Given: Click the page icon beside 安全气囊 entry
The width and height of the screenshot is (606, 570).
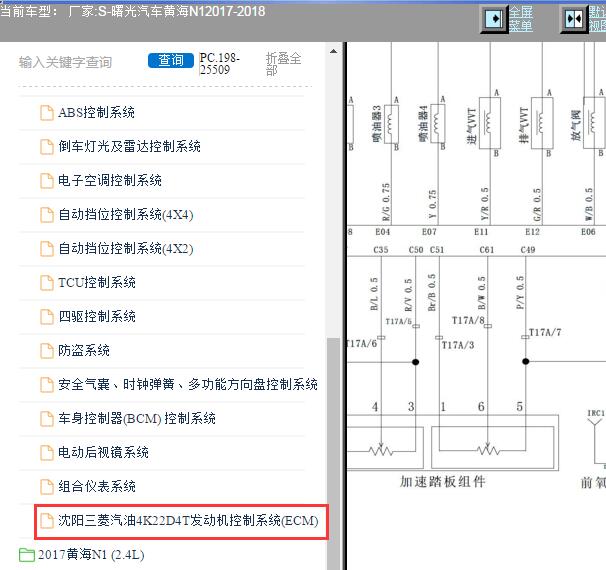Looking at the screenshot, I should pyautogui.click(x=47, y=385).
